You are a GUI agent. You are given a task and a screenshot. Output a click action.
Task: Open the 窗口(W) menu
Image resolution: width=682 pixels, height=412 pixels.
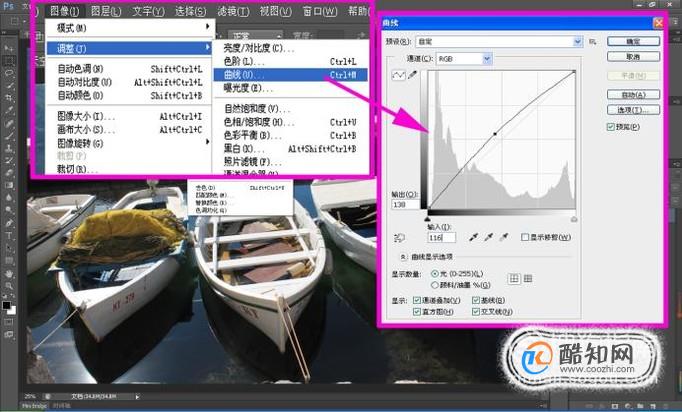point(320,11)
